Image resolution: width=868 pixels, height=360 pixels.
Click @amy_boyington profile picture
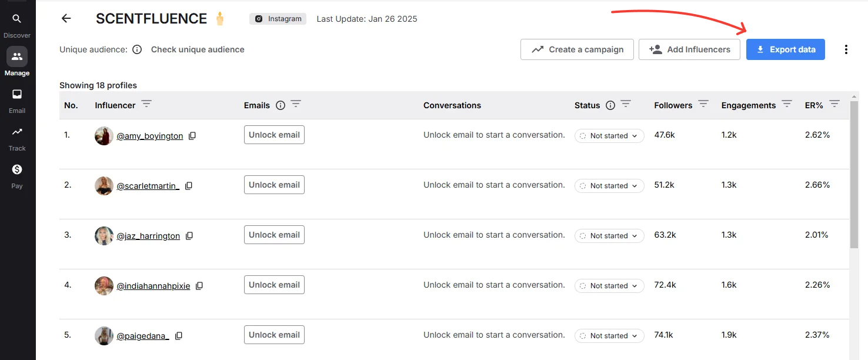tap(104, 136)
